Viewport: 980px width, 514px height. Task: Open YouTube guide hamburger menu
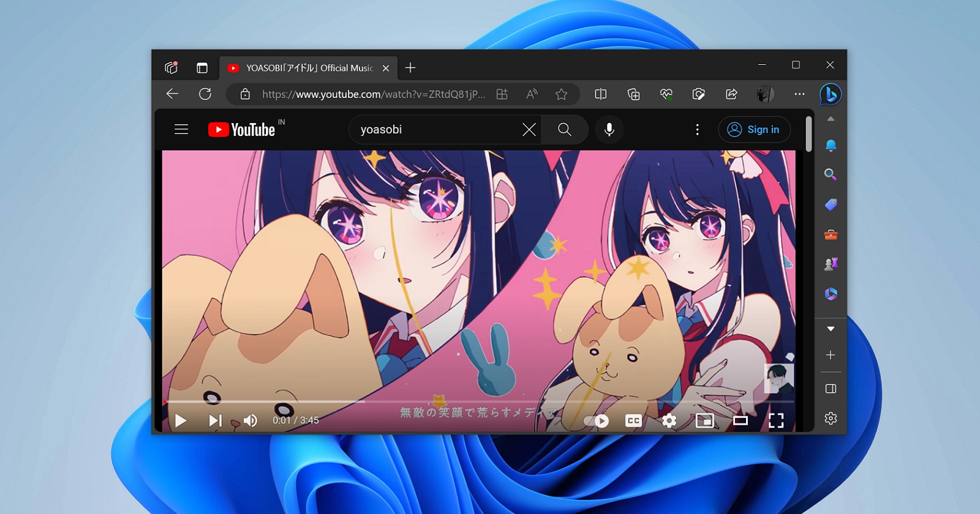click(x=181, y=129)
